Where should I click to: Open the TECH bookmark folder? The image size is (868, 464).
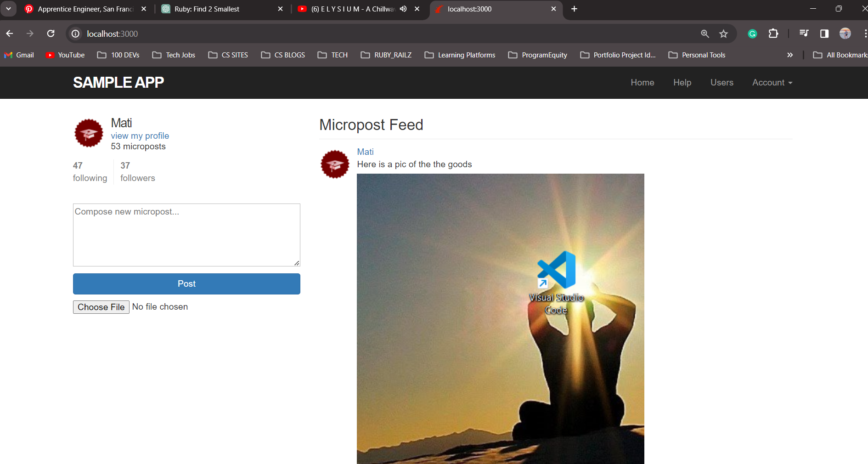tap(333, 55)
